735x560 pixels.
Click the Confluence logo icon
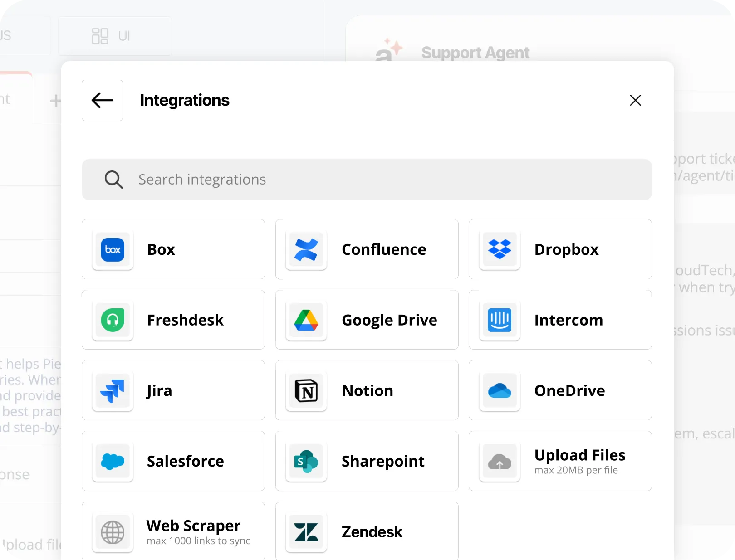[306, 249]
